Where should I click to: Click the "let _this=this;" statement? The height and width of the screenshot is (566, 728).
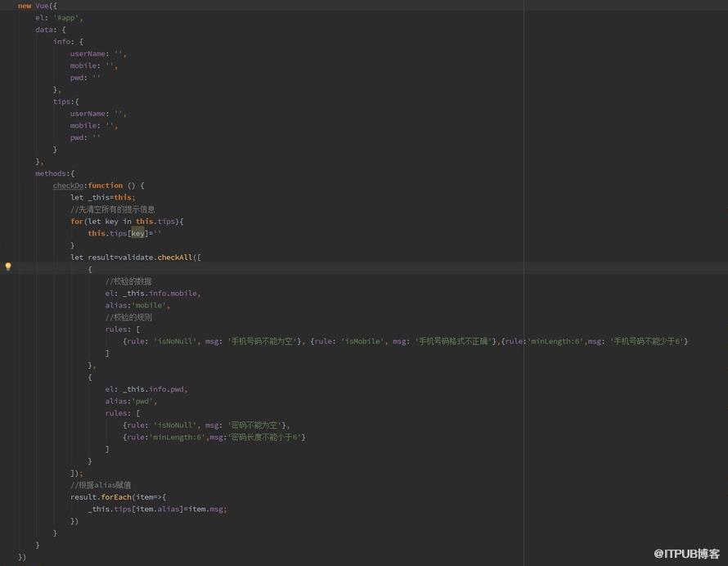103,198
